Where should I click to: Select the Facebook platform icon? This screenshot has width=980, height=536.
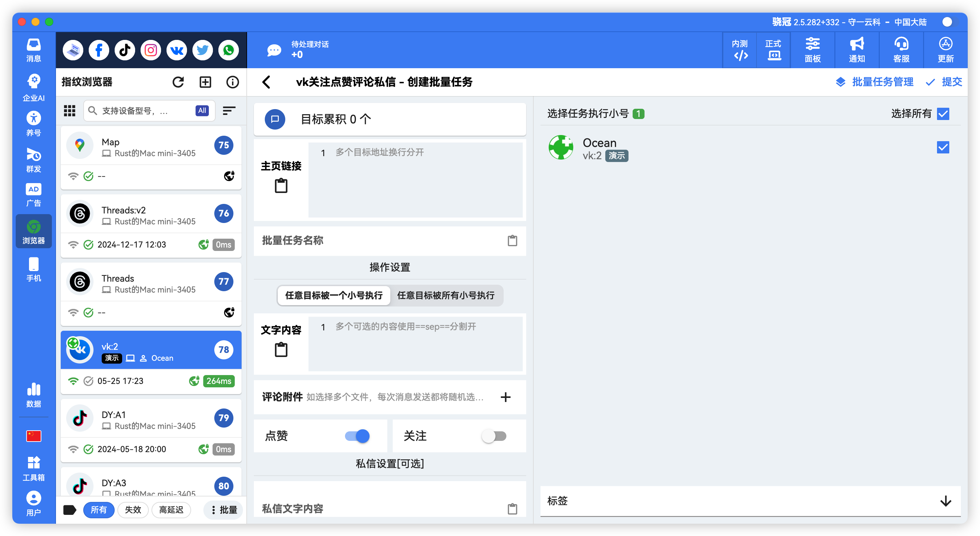[x=99, y=50]
